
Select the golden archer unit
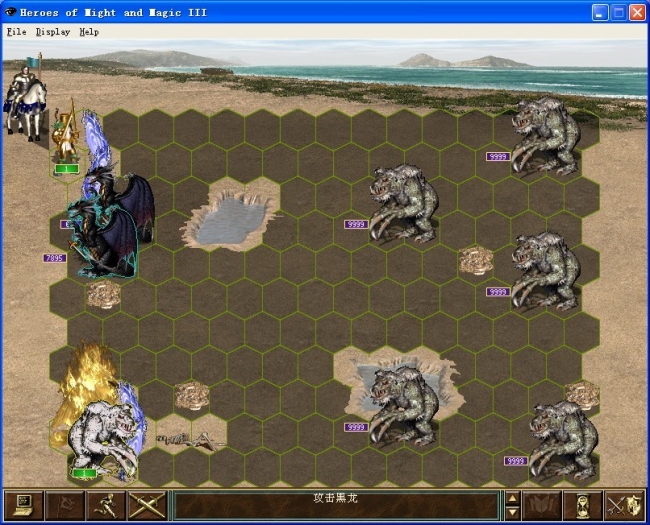[66, 133]
